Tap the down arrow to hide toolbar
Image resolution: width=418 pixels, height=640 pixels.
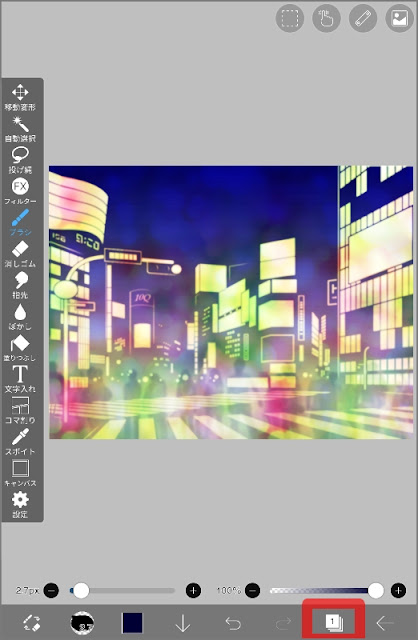[x=182, y=623]
